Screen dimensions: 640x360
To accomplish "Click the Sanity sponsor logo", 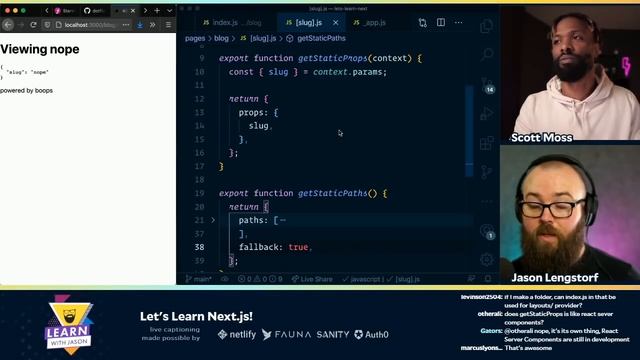I will coord(333,335).
